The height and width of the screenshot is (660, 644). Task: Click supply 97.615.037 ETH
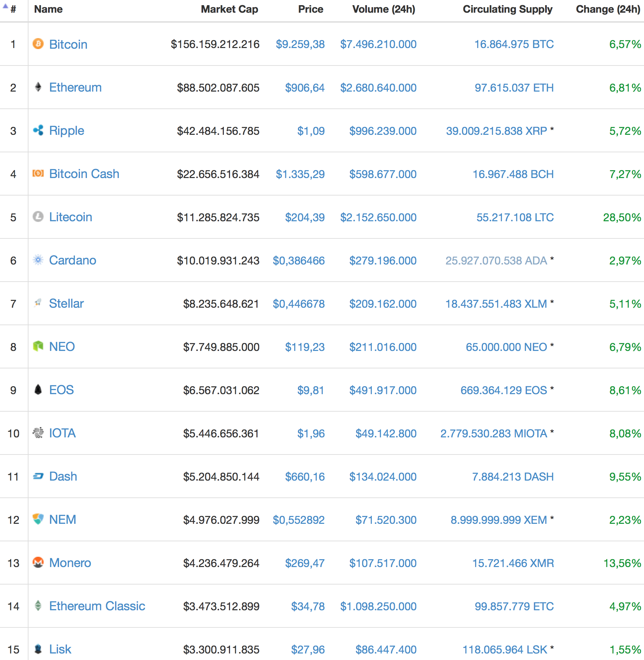[x=514, y=88]
